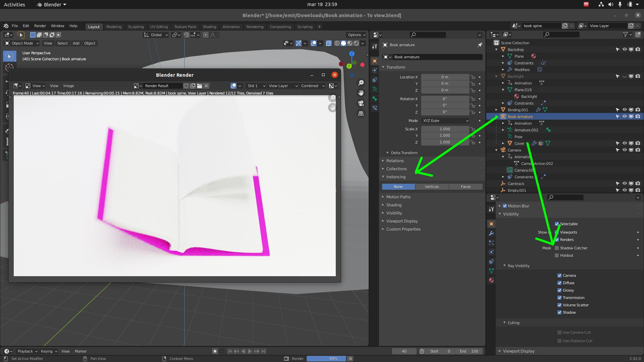644x362 pixels.
Task: Toggle the Motion Blur checkbox
Action: tap(505, 205)
